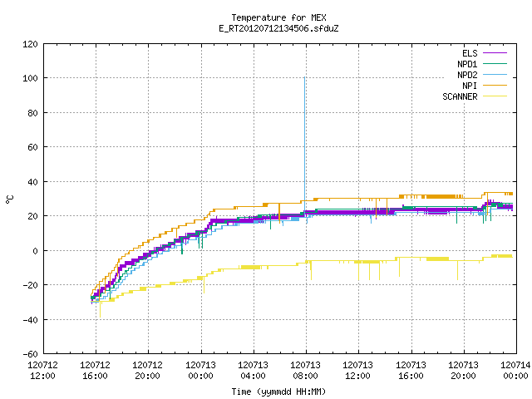
Task: Click the y-axis label 0
Action: pyautogui.click(x=35, y=251)
